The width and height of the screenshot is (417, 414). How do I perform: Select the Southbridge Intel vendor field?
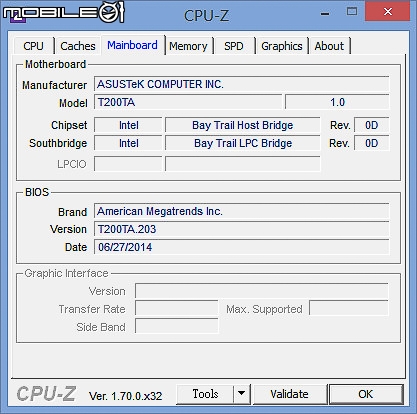click(x=128, y=143)
